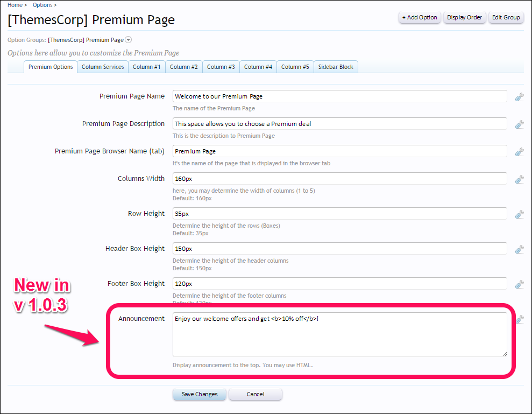Click the "Columns Width" label
This screenshot has width=532, height=414.
point(141,179)
